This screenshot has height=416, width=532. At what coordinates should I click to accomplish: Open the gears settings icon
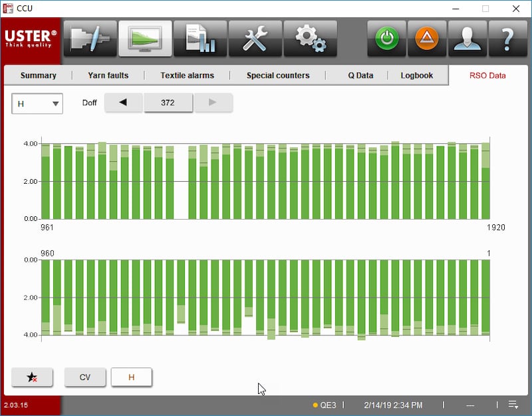(x=310, y=39)
